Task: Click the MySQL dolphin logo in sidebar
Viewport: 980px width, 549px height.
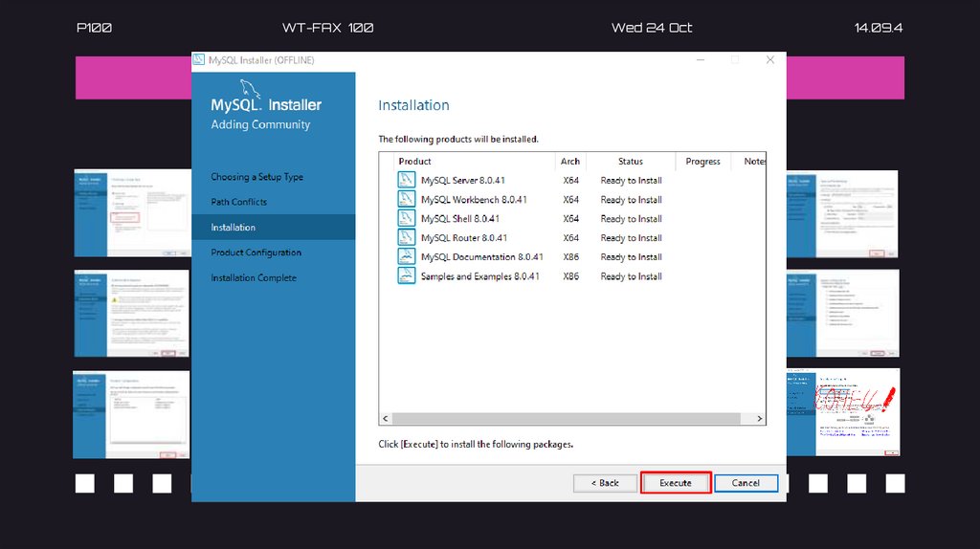Action: 250,89
